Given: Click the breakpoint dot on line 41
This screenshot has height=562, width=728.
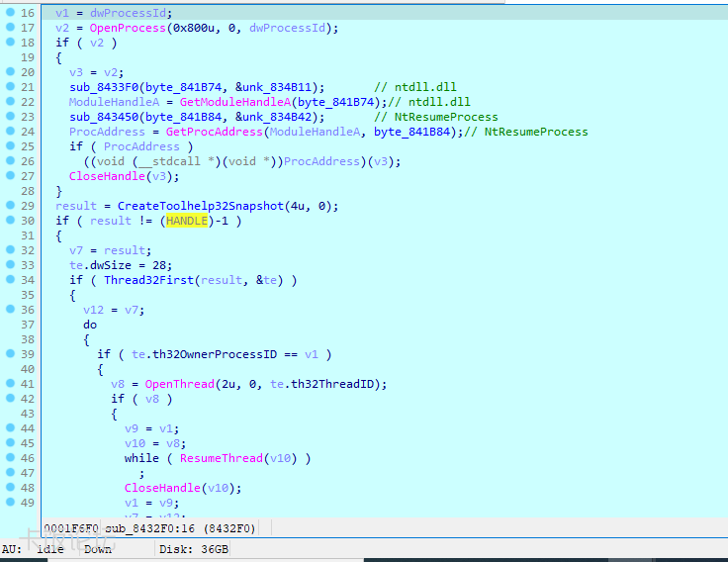Looking at the screenshot, I should (x=9, y=384).
